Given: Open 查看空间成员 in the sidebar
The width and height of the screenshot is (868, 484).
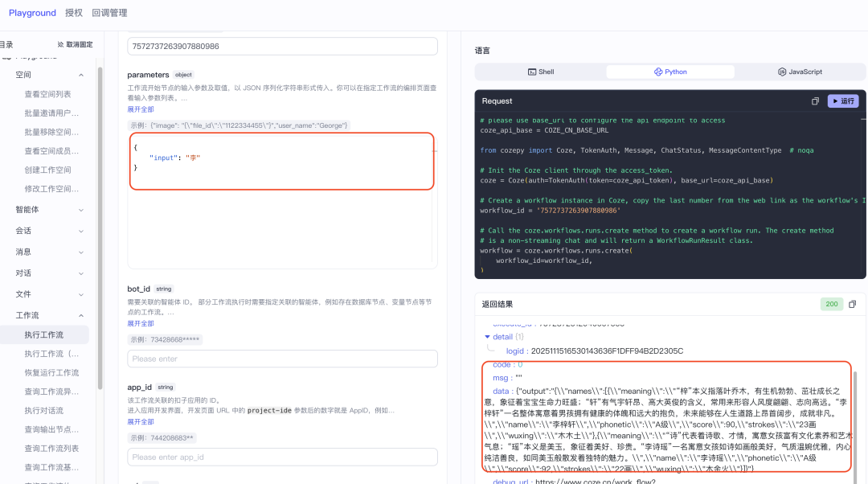Looking at the screenshot, I should [51, 150].
